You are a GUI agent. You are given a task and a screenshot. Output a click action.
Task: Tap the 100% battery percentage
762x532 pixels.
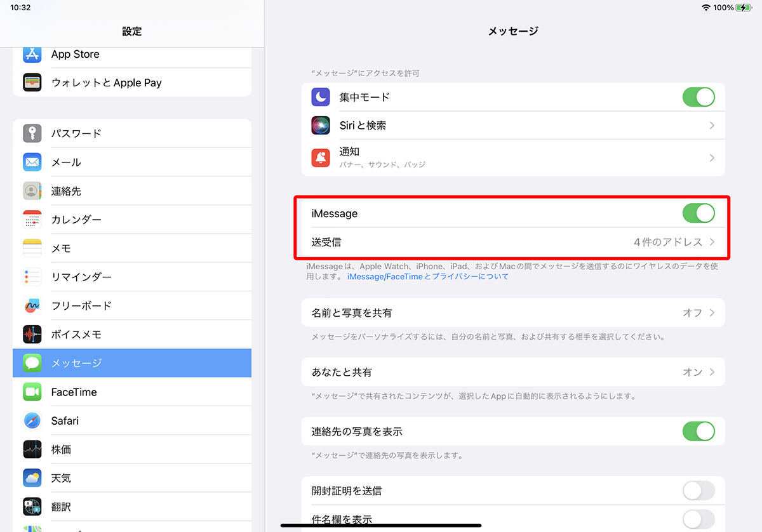(x=723, y=8)
